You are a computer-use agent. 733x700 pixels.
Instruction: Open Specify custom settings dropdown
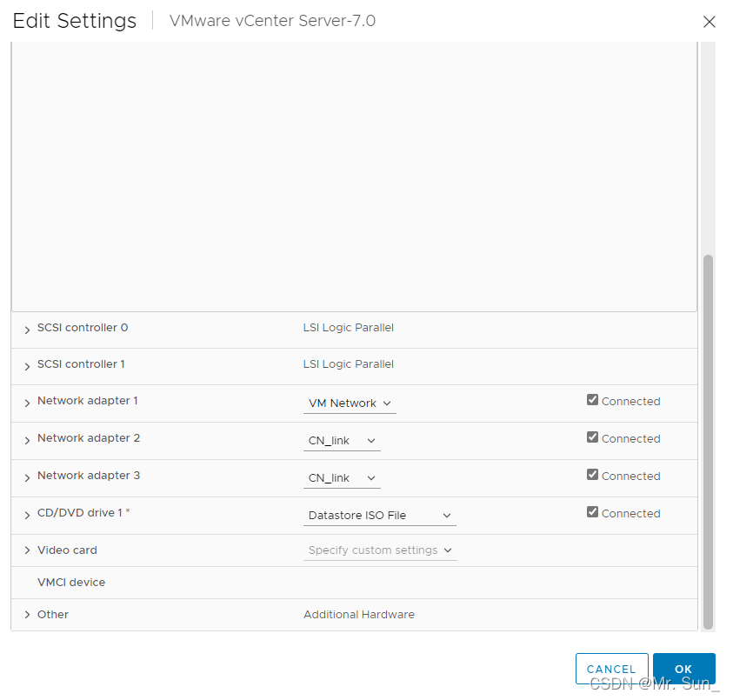[380, 550]
